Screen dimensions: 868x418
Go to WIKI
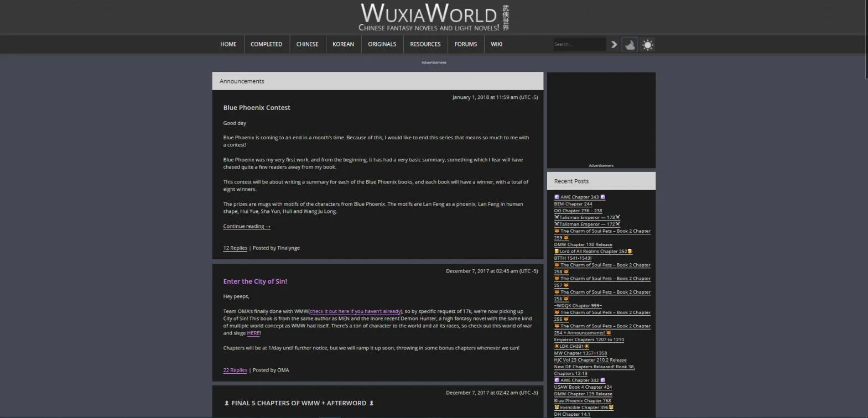click(496, 44)
